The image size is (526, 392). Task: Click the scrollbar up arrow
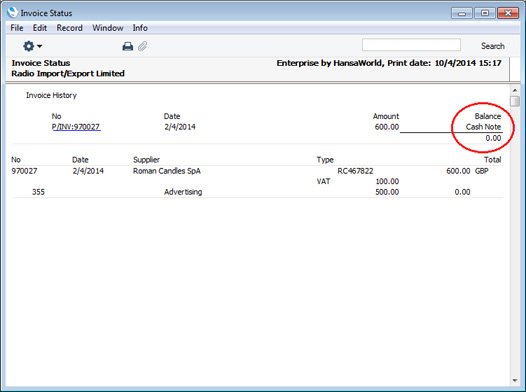[x=515, y=90]
